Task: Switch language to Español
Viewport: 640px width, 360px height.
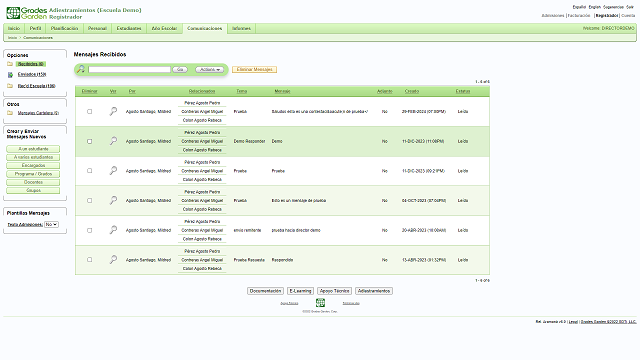Action: [x=579, y=7]
